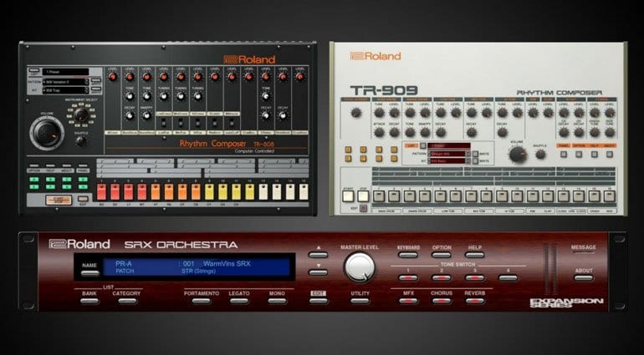Image resolution: width=644 pixels, height=355 pixels.
Task: Click the TR-909 Total Accent knob
Action: (356, 113)
